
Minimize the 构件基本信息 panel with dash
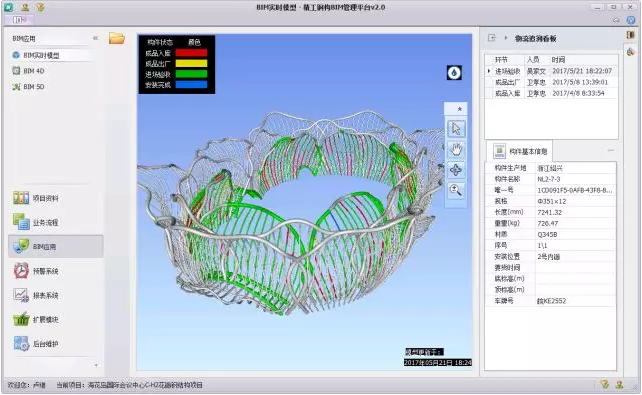coord(610,151)
